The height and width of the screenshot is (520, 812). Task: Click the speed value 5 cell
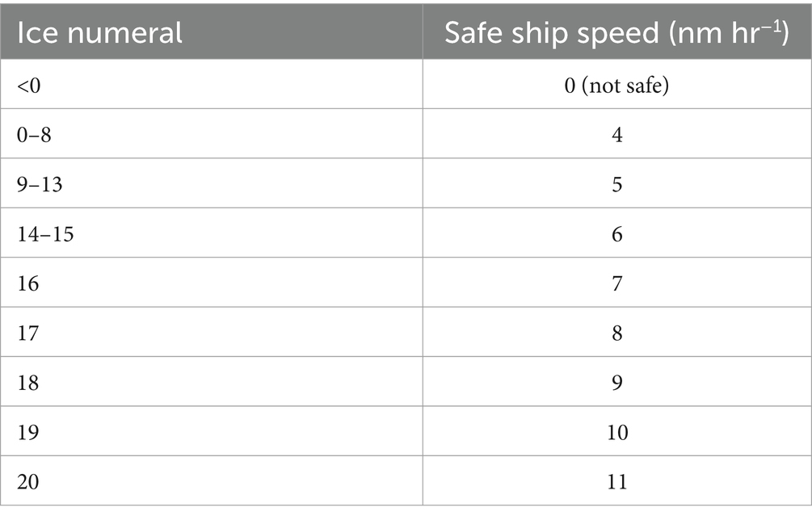[617, 183]
